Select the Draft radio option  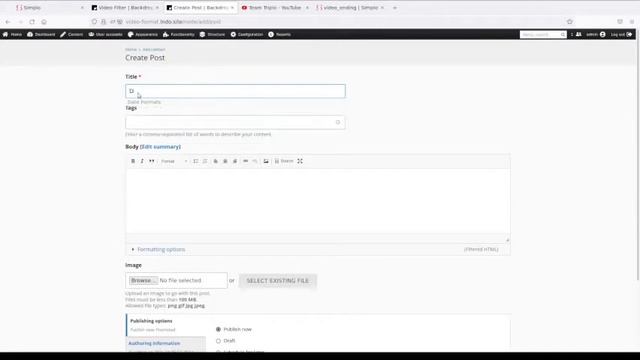click(x=218, y=341)
